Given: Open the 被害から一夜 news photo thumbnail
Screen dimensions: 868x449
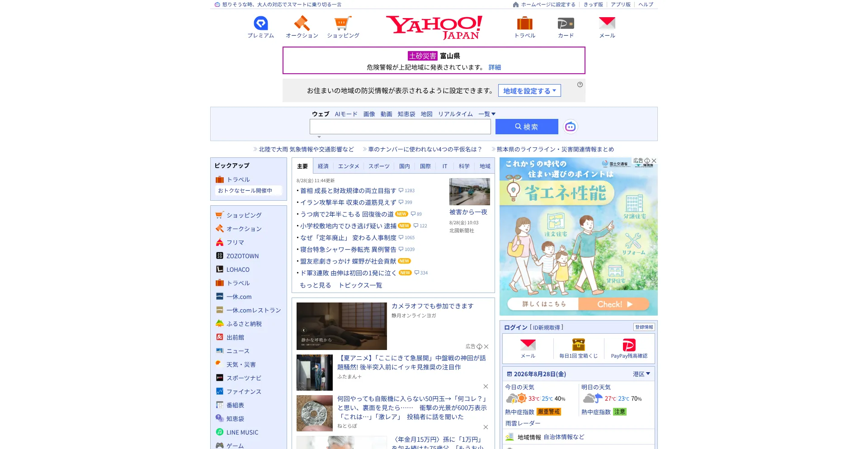Looking at the screenshot, I should (470, 192).
